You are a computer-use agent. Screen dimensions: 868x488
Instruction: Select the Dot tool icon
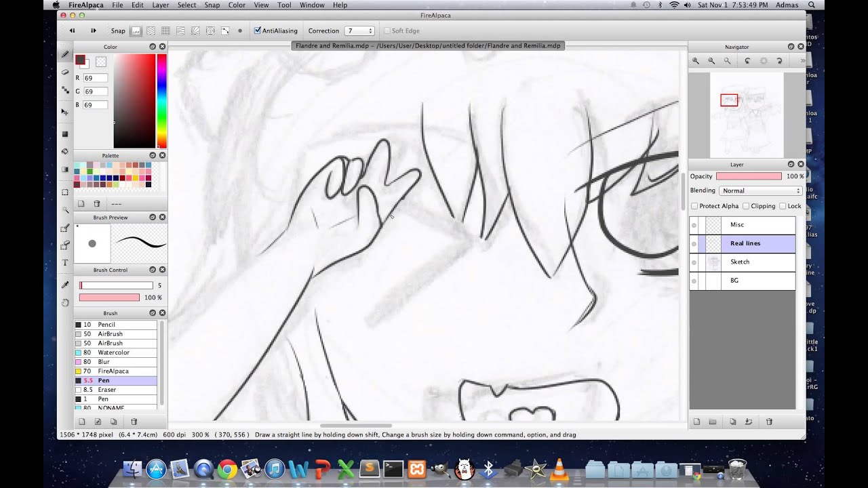pos(65,89)
